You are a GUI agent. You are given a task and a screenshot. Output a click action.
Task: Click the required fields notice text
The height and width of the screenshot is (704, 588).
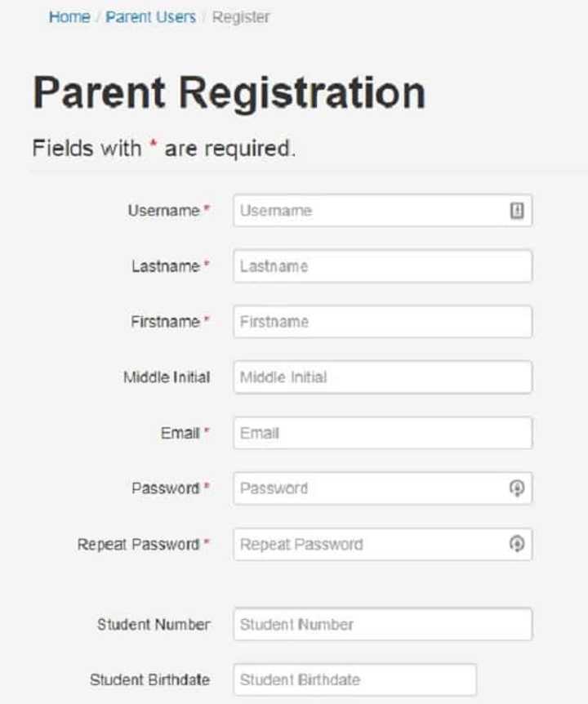(x=163, y=149)
